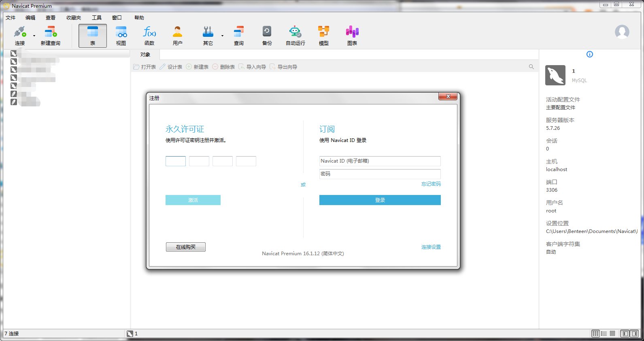Open the 收藏夹 menu
This screenshot has width=644, height=341.
point(74,18)
